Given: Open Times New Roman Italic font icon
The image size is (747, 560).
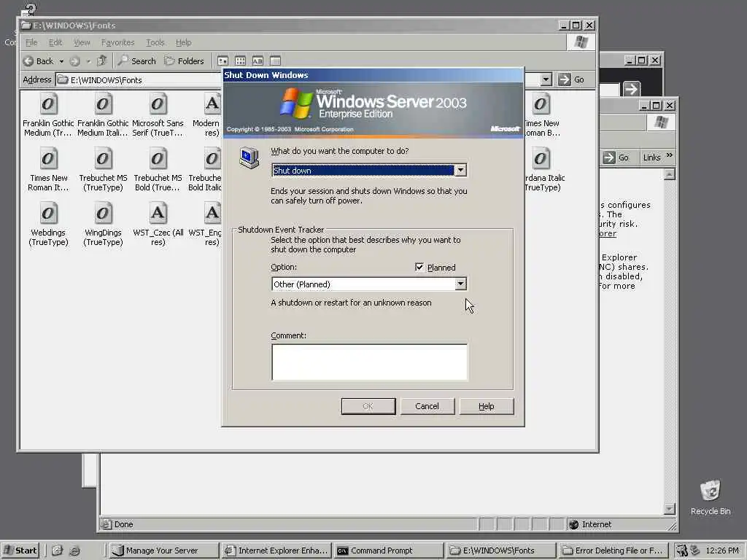Looking at the screenshot, I should pyautogui.click(x=47, y=159).
